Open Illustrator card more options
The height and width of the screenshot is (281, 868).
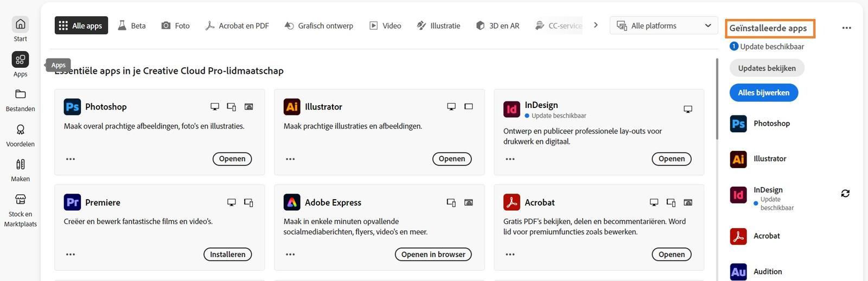290,159
